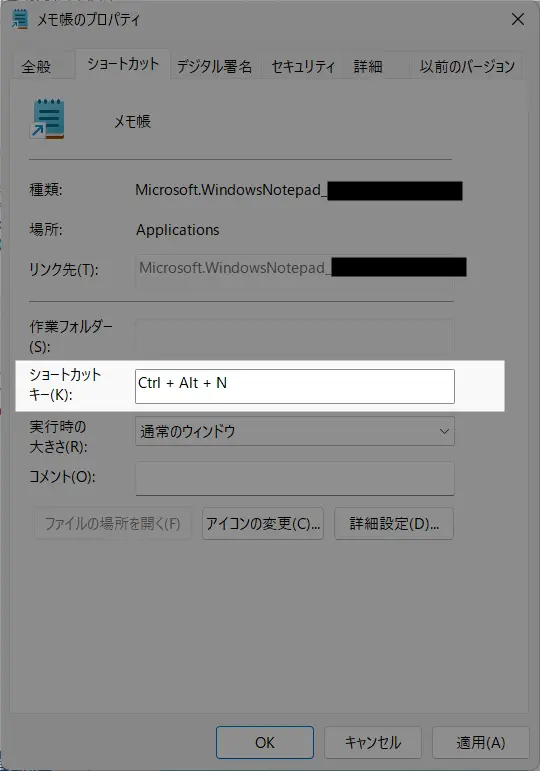Click the リンク先 target field
This screenshot has height=771, width=540.
tap(295, 268)
